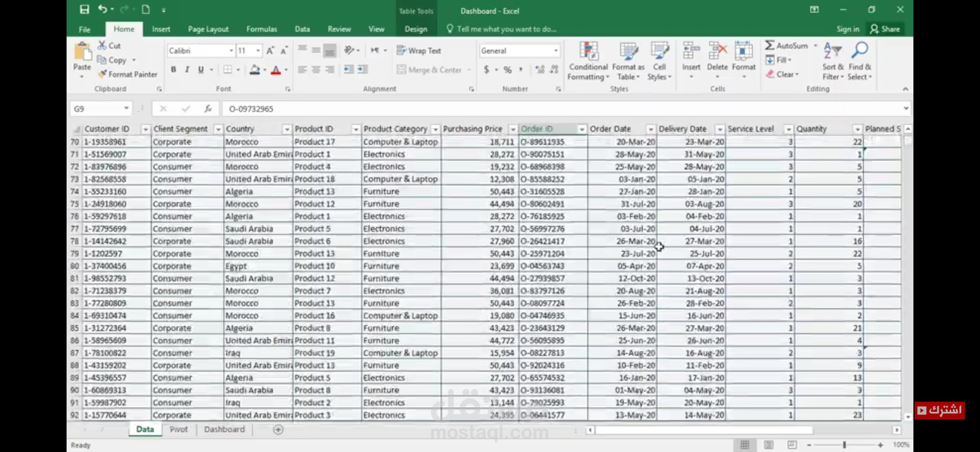
Task: Toggle Italic formatting
Action: coord(187,69)
